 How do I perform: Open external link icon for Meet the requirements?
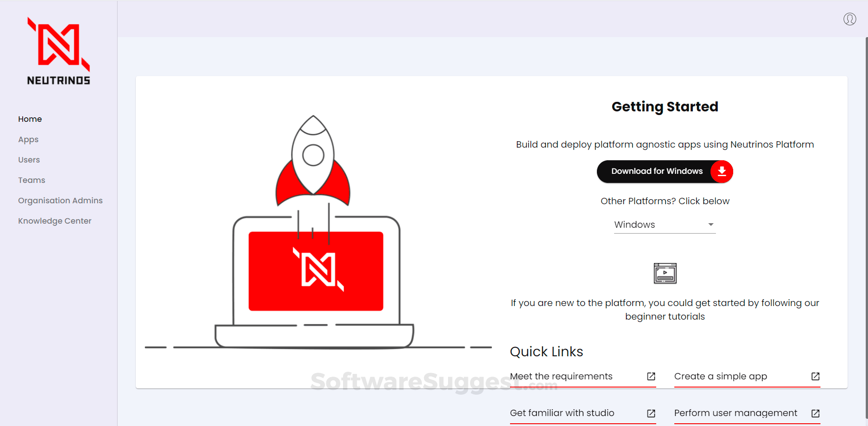(x=651, y=377)
